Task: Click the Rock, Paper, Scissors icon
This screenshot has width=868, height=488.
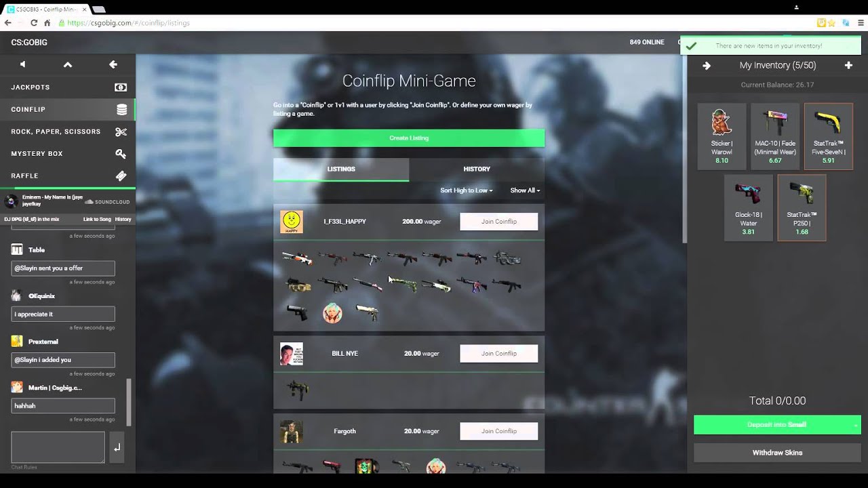Action: click(x=121, y=131)
